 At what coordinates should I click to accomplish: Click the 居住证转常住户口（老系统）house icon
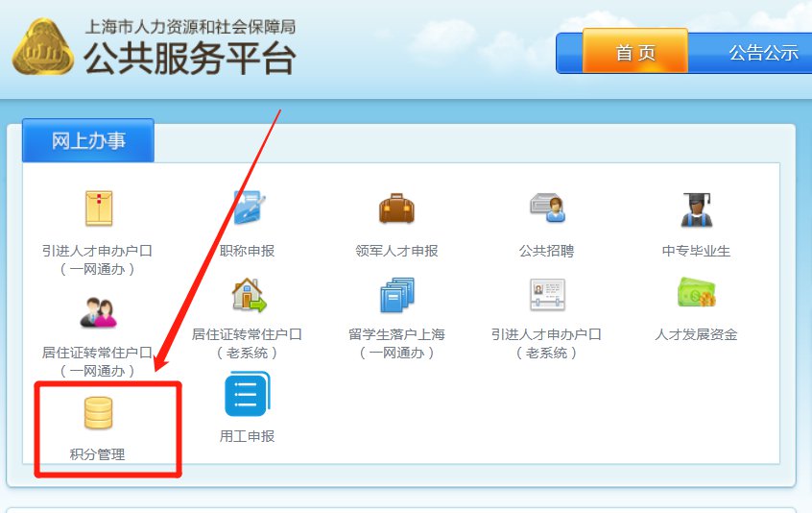249,295
